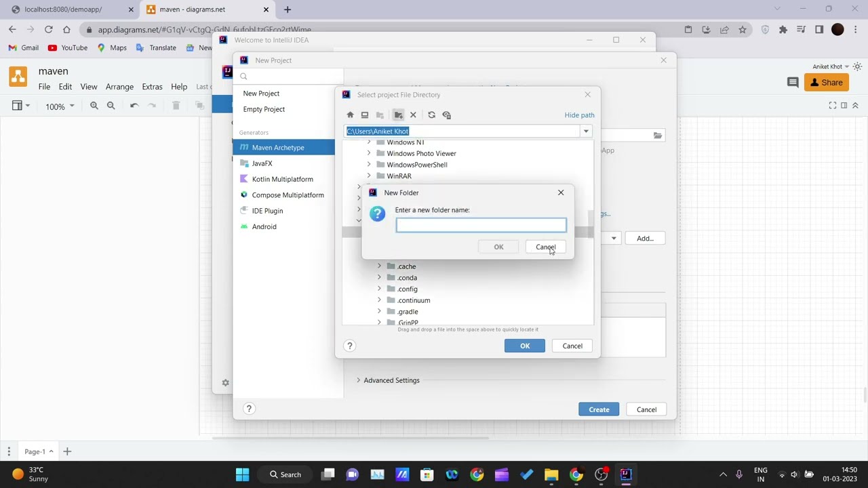
Task: Click OK in Select project File Directory dialog
Action: [x=525, y=346]
